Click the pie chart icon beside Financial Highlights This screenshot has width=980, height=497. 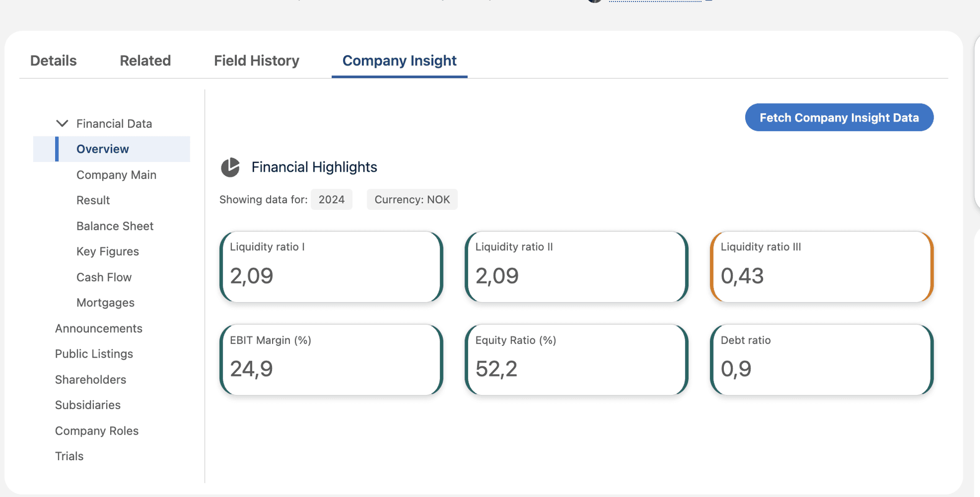230,167
